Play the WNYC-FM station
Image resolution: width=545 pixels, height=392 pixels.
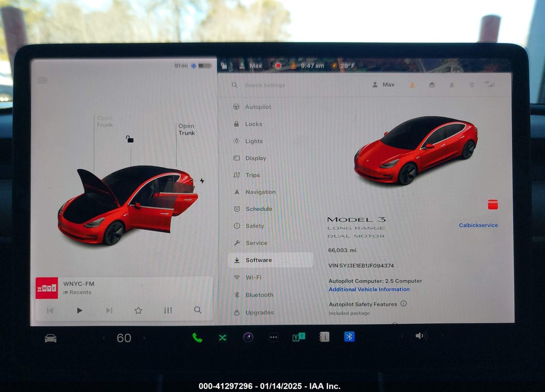pyautogui.click(x=79, y=310)
